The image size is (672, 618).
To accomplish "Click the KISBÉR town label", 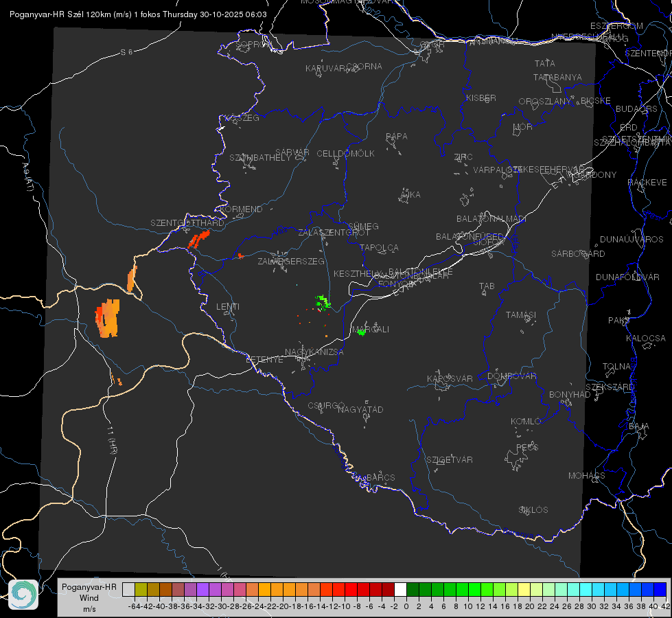I will pos(481,98).
